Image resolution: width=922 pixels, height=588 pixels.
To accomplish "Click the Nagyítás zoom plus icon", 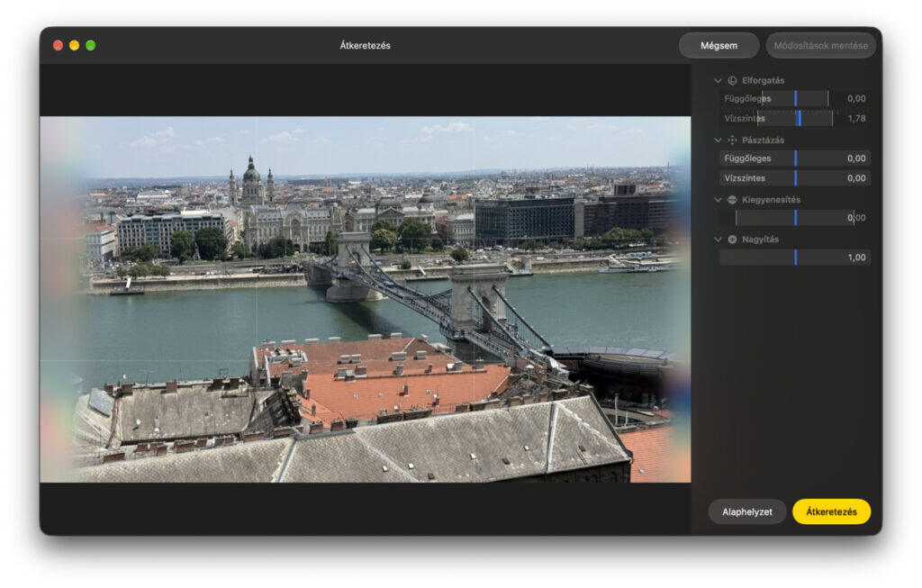I will point(732,240).
